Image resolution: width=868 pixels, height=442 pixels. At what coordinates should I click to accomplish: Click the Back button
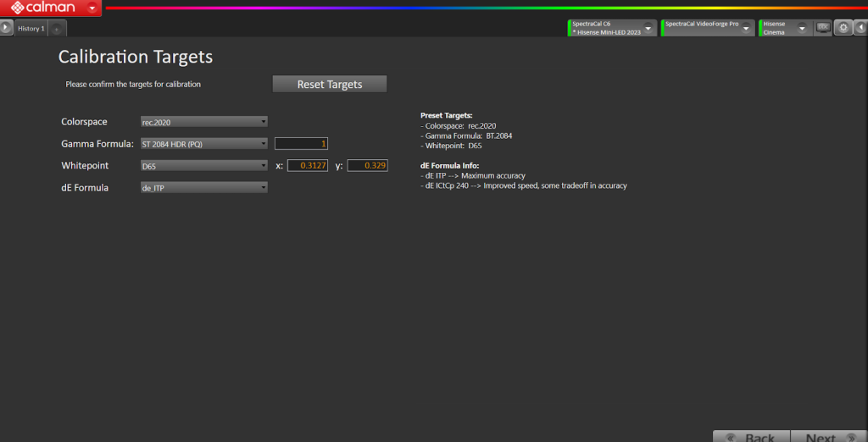click(x=751, y=436)
